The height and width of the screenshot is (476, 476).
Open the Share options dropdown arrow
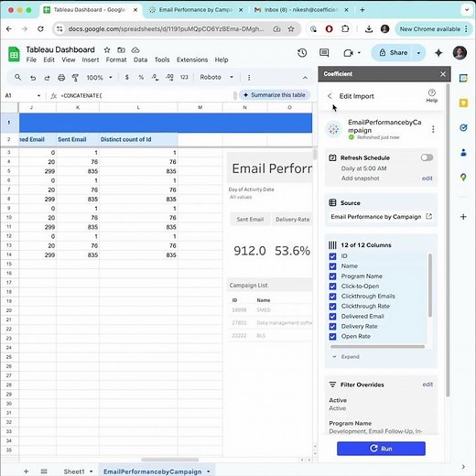tap(418, 53)
